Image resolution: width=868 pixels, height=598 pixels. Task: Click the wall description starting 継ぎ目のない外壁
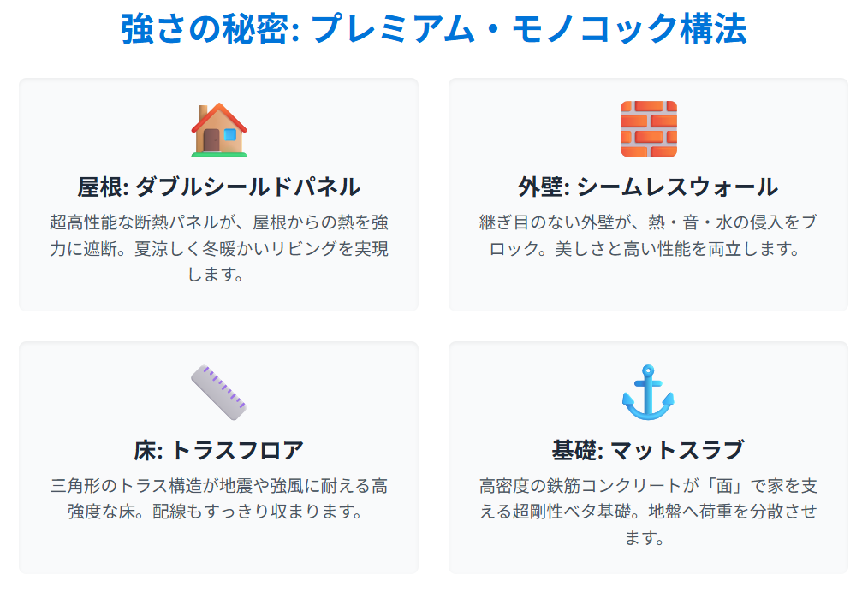click(x=648, y=237)
